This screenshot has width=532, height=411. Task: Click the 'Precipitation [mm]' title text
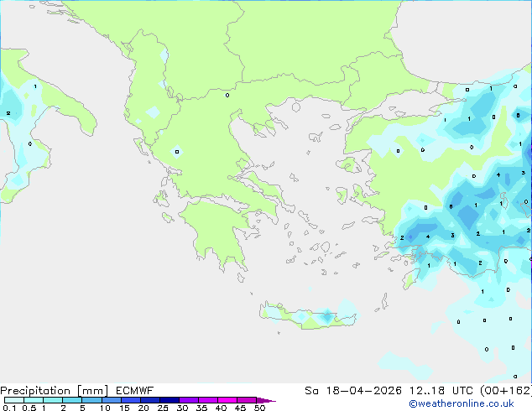pyautogui.click(x=55, y=391)
